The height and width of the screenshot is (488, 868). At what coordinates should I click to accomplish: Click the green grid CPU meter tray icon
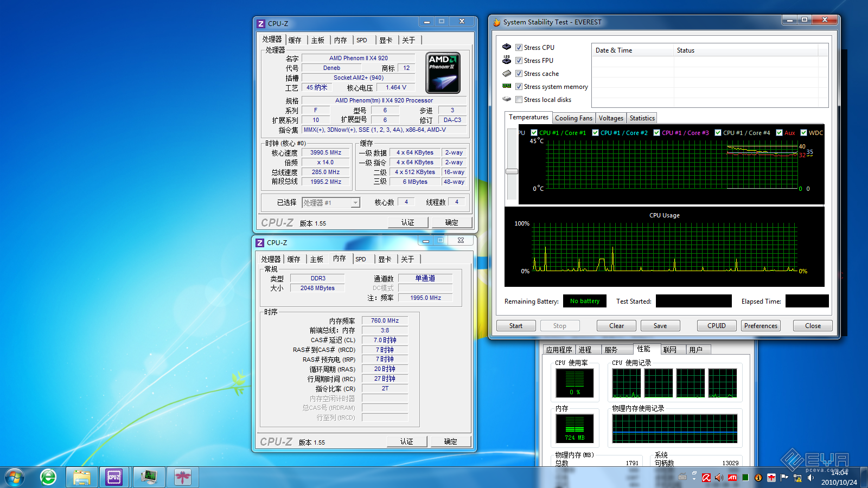click(745, 478)
